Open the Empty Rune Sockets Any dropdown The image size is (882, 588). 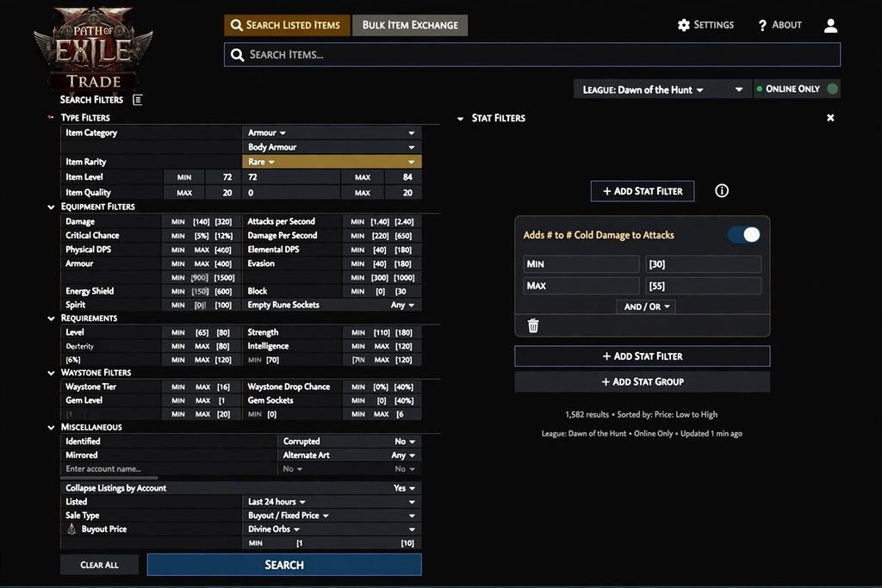[x=402, y=305]
